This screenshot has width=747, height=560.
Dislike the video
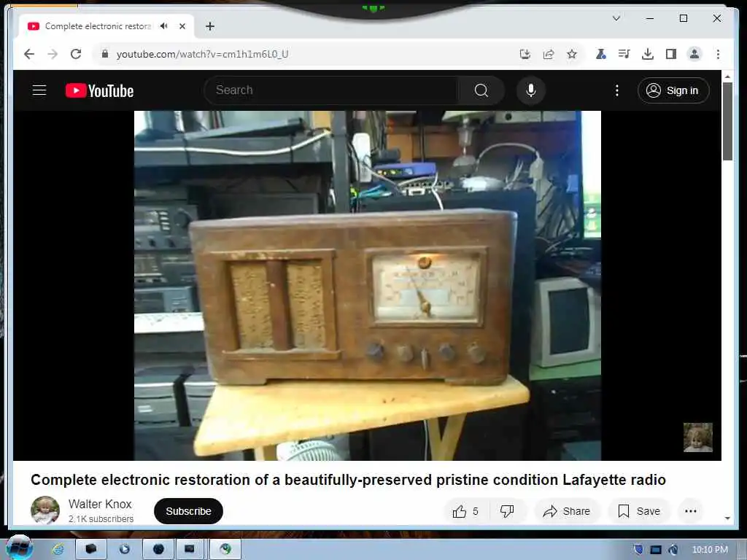point(507,511)
